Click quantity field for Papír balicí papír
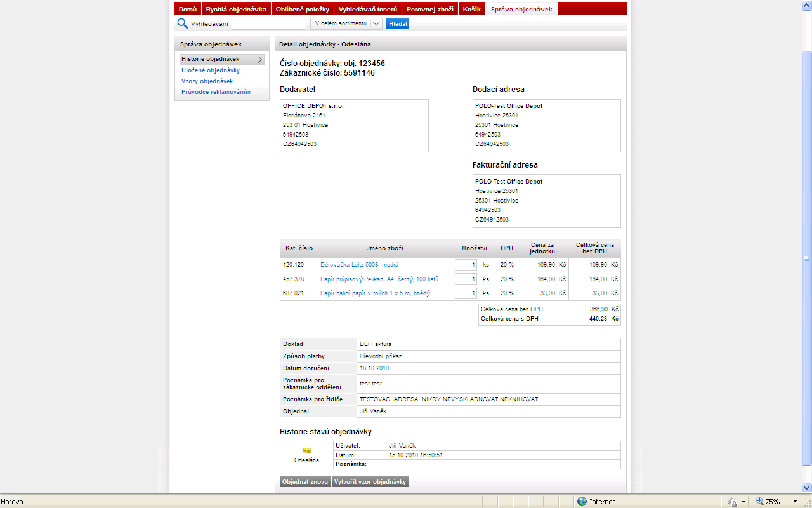This screenshot has height=508, width=812. coord(466,293)
